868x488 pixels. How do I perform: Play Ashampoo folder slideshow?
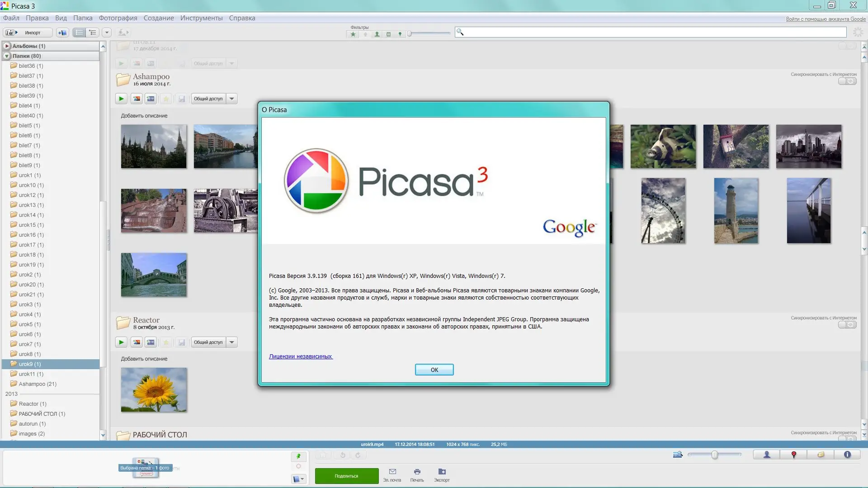(121, 99)
